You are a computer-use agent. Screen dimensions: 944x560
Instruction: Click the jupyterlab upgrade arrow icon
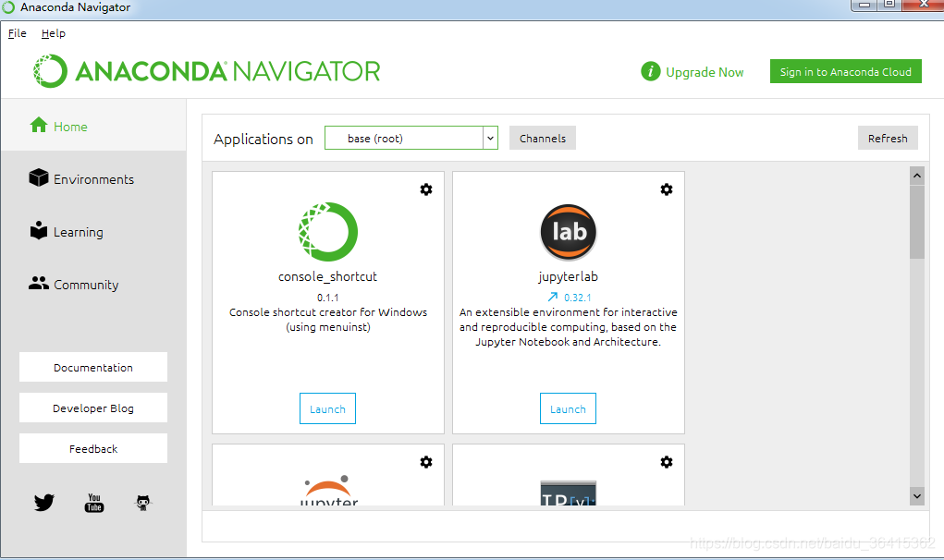(x=553, y=298)
